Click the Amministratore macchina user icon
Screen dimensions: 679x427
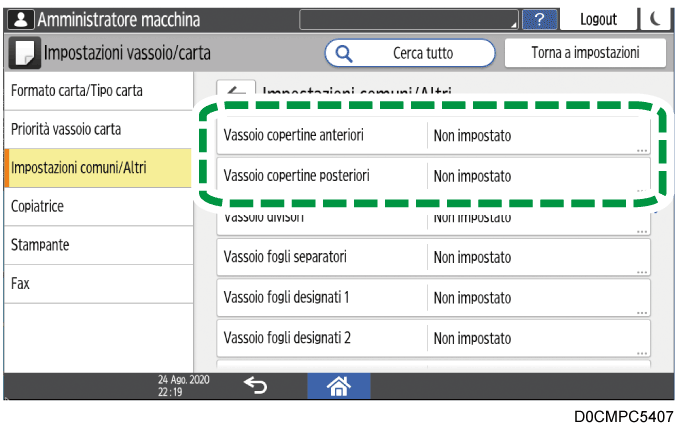[19, 19]
